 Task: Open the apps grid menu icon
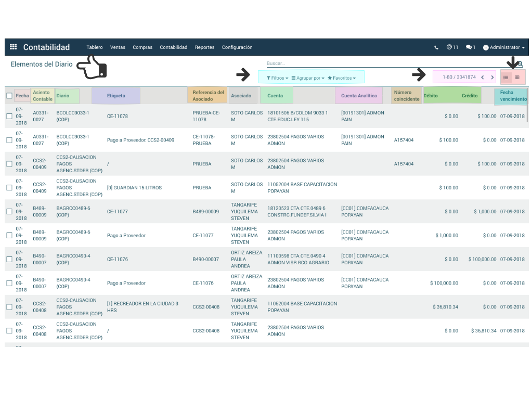14,47
